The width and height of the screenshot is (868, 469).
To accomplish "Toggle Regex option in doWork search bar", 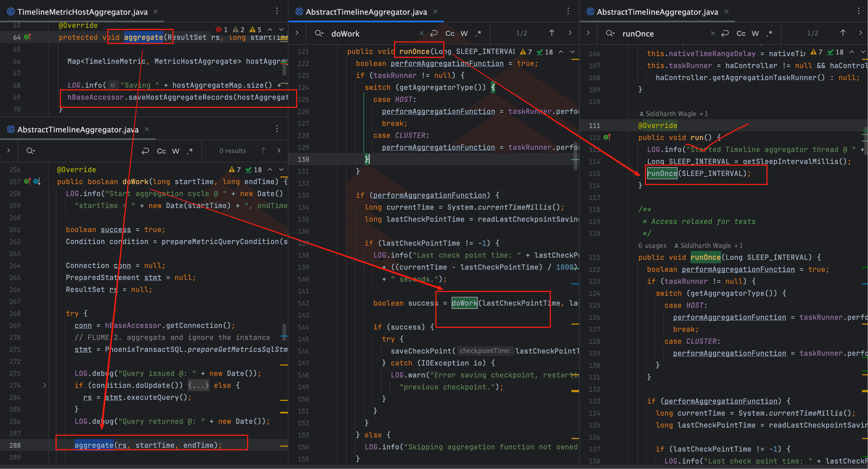I will coord(478,33).
